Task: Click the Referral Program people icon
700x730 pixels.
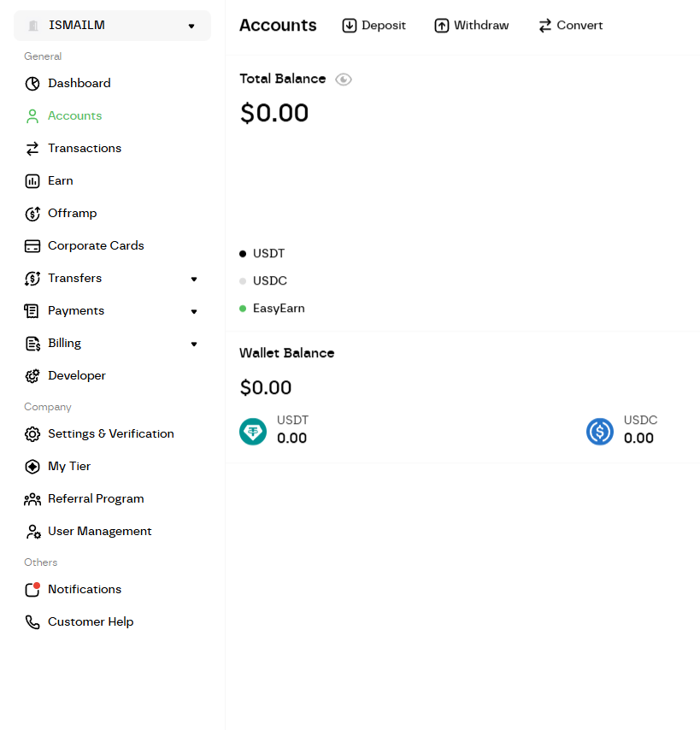Action: coord(32,499)
